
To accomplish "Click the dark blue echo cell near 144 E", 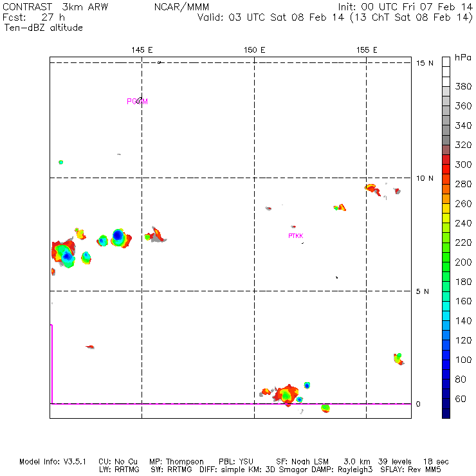I will click(x=118, y=235).
